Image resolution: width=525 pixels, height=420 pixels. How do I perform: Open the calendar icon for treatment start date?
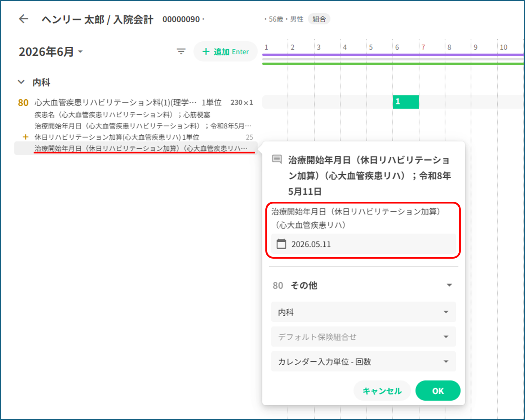tap(281, 244)
